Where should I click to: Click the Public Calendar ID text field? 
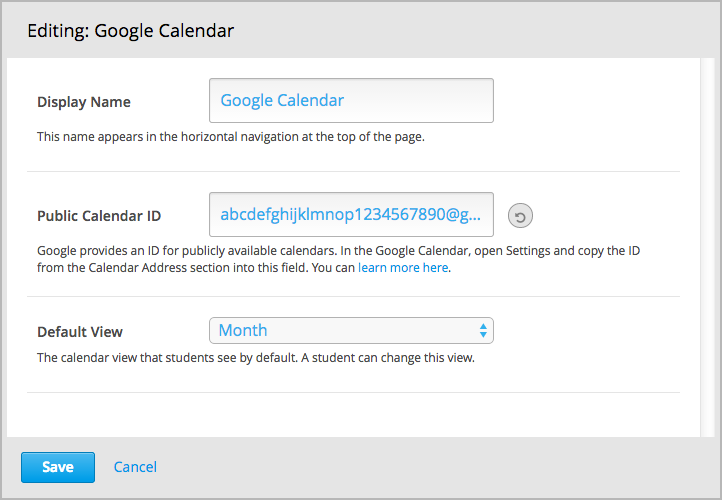coord(351,215)
